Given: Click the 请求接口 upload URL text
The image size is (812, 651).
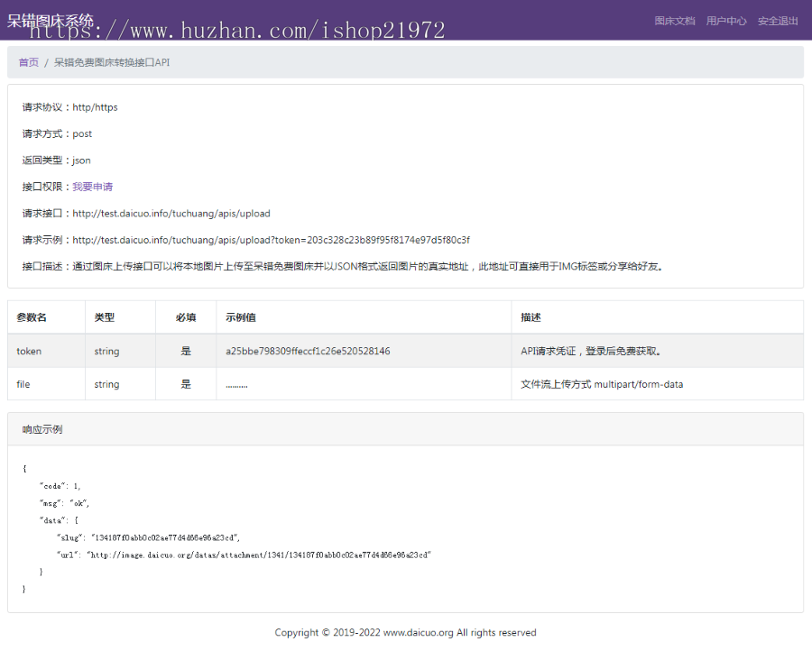Looking at the screenshot, I should [x=171, y=213].
